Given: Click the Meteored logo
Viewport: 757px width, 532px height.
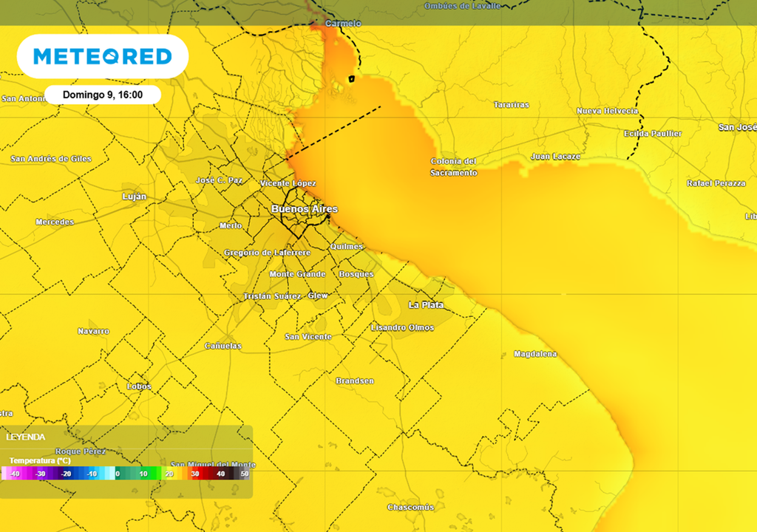Looking at the screenshot, I should 103,57.
